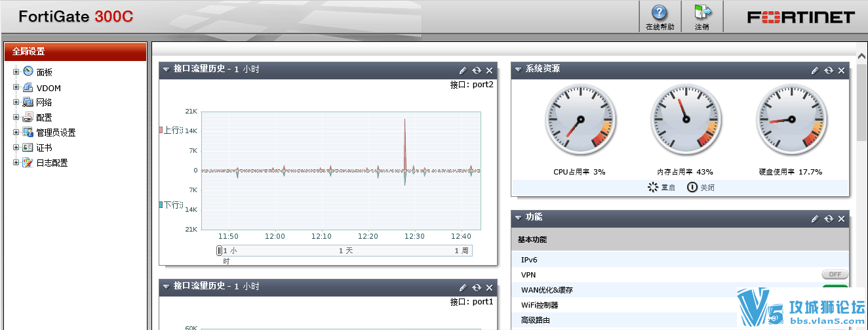Refresh the 功能 widget
Image resolution: width=868 pixels, height=330 pixels.
[829, 218]
